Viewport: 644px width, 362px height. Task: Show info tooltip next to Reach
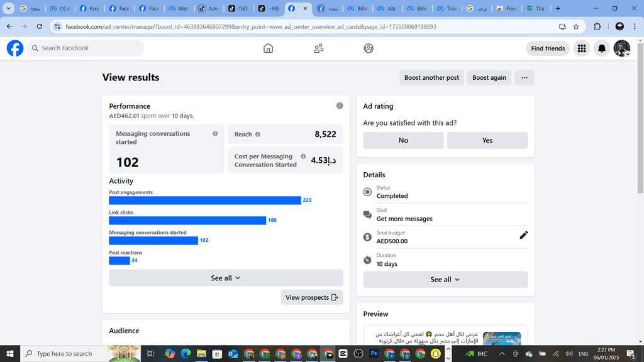coord(257,134)
